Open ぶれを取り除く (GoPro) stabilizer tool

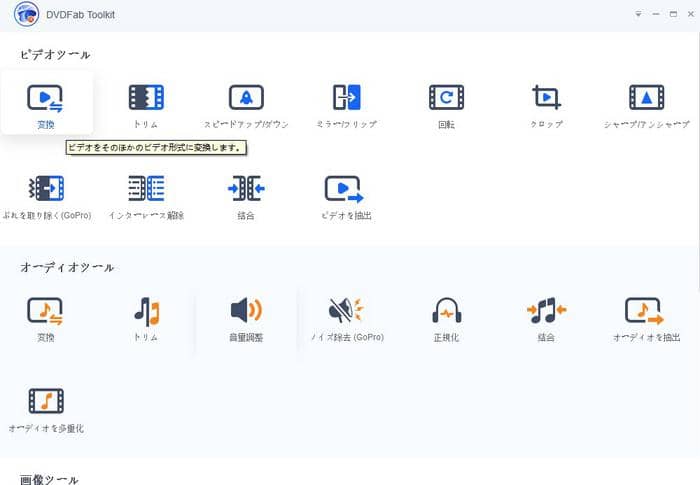[46, 197]
